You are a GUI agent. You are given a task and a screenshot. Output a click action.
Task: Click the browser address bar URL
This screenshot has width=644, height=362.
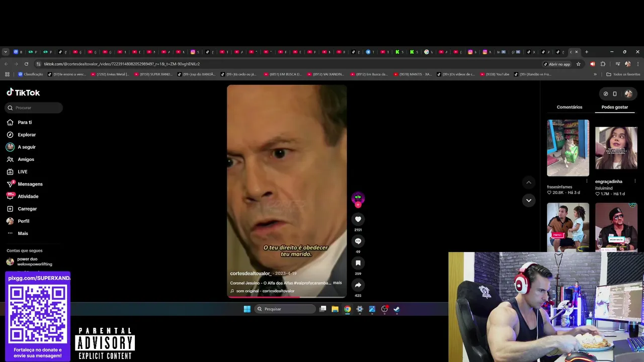122,64
